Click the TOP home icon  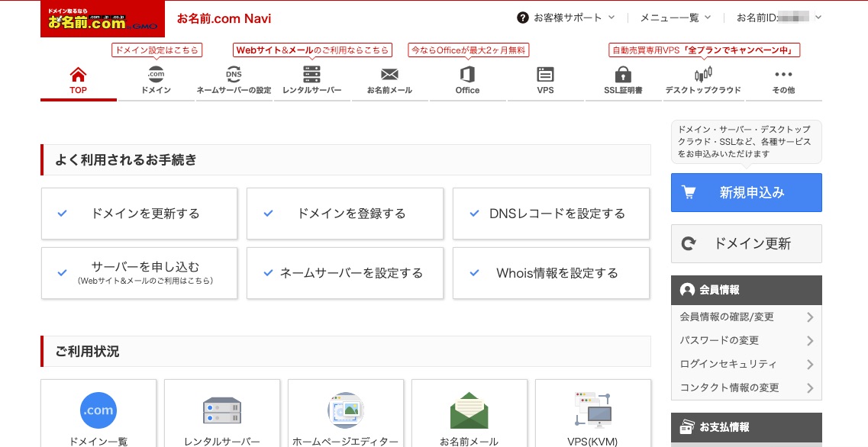78,74
